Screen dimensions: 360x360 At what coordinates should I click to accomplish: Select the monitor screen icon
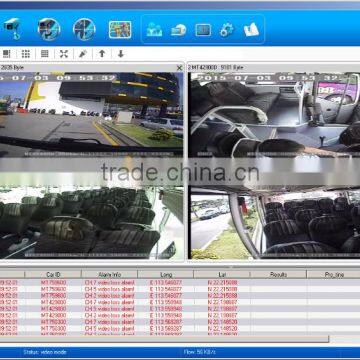[203, 30]
